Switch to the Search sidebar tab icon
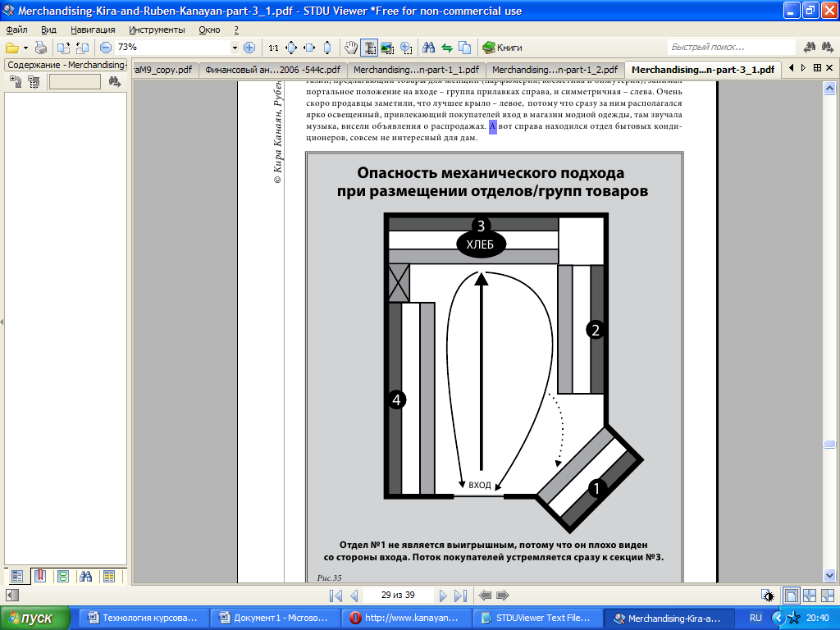This screenshot has height=630, width=840. tap(85, 577)
